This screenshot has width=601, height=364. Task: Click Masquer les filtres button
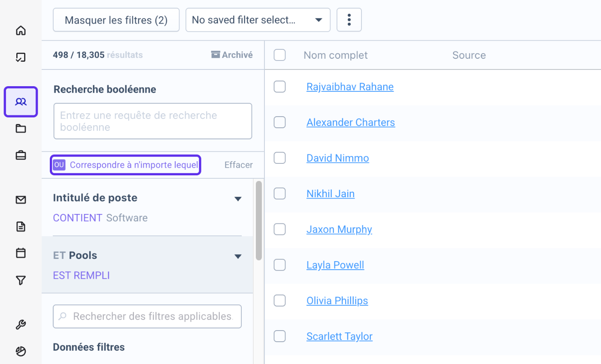pyautogui.click(x=116, y=20)
